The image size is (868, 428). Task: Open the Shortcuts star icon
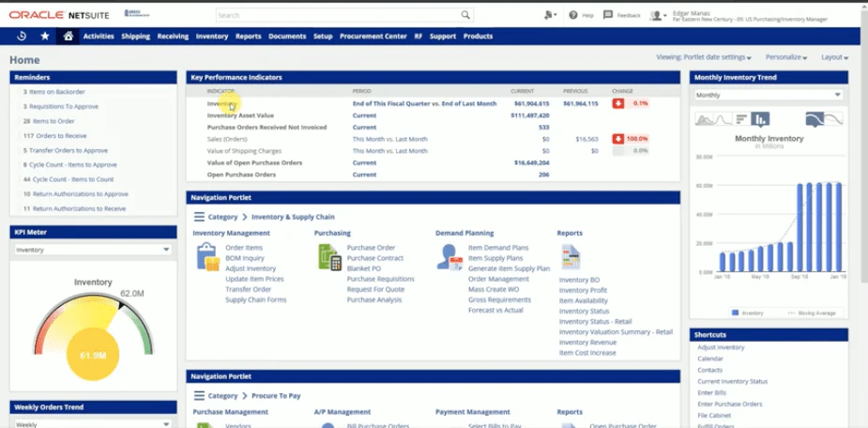45,36
